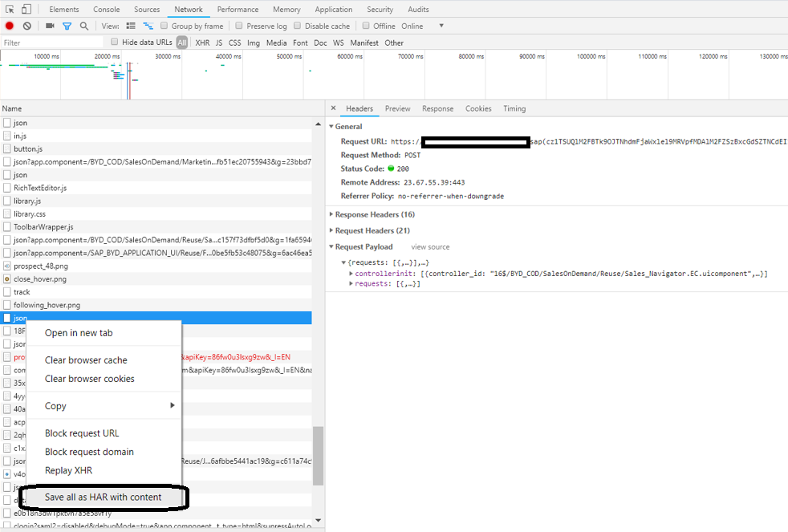Image resolution: width=788 pixels, height=532 pixels.
Task: Stop recording the network log
Action: 10,26
